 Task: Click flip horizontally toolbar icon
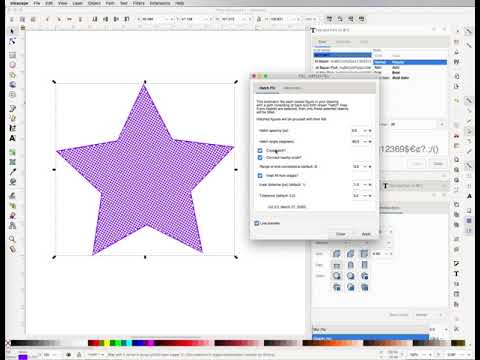(69, 19)
